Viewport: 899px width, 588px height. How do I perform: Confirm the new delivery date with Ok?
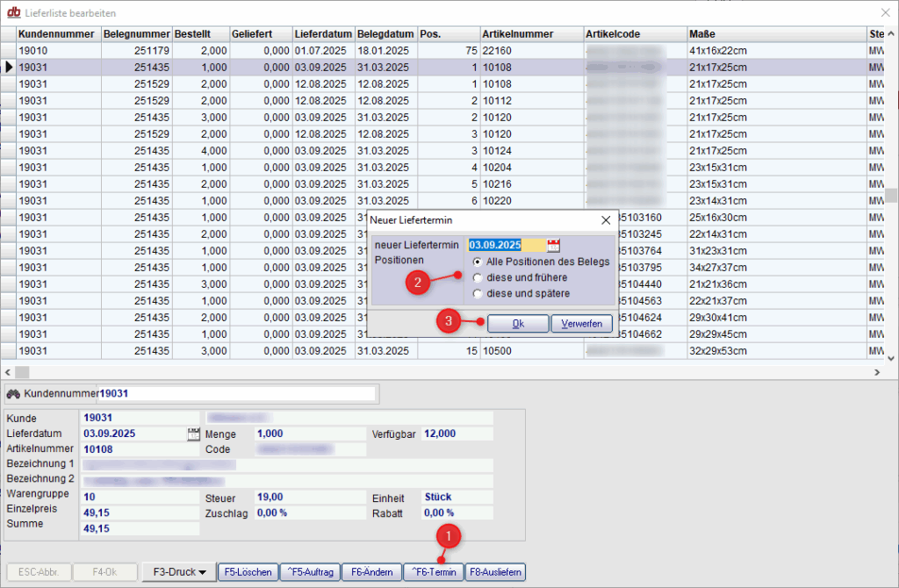(518, 324)
